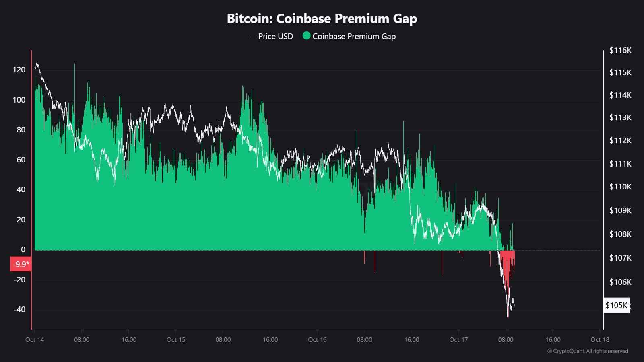
Task: Click the $107K right axis label
Action: [620, 257]
